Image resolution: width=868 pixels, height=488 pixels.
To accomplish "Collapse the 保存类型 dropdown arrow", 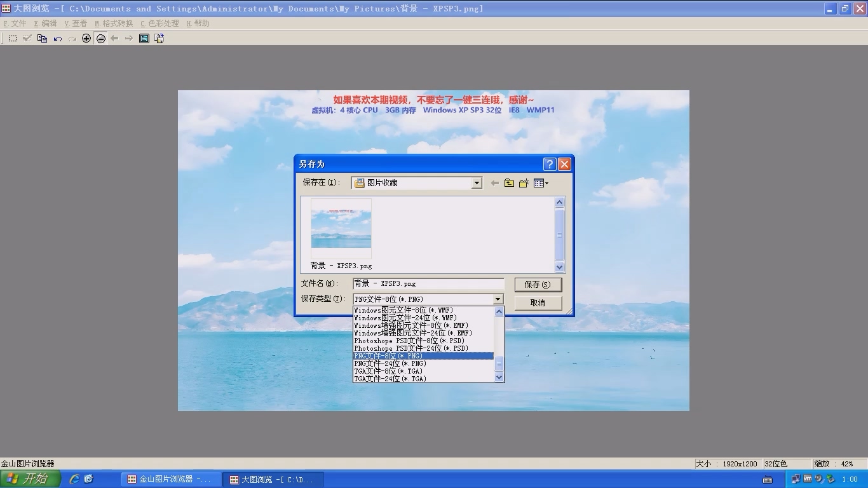I will (x=498, y=299).
